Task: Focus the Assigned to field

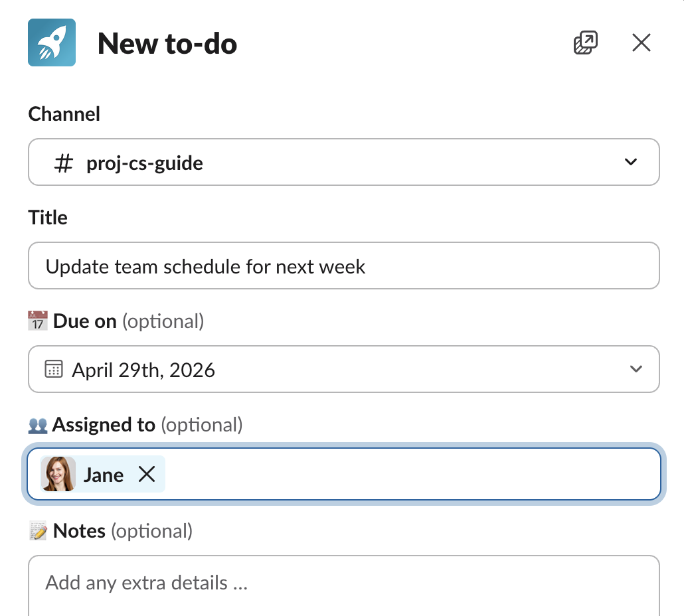Action: coord(398,474)
